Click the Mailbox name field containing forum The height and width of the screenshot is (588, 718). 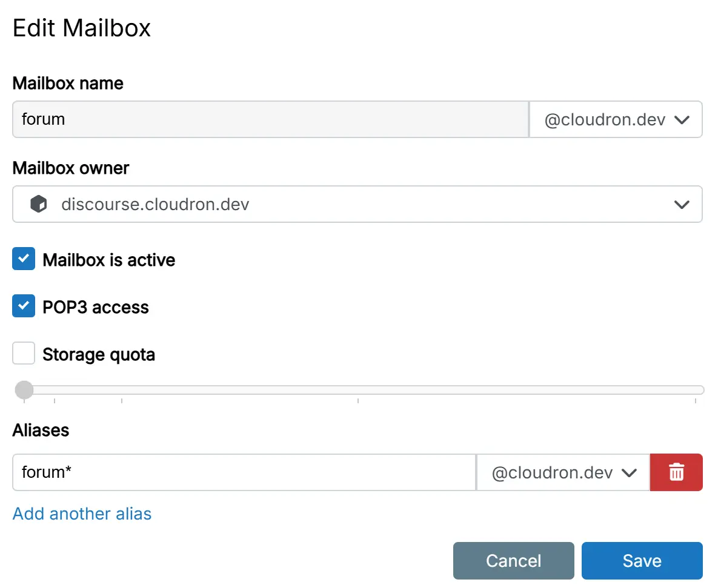(270, 120)
